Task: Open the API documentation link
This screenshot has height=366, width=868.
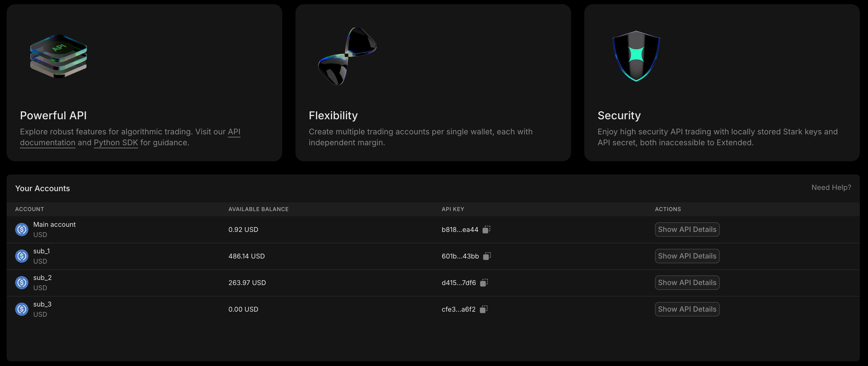Action: tap(47, 143)
